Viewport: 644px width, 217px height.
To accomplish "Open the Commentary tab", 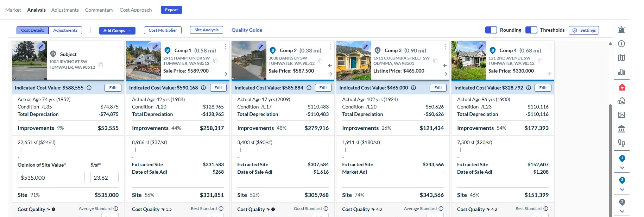I will [x=99, y=10].
